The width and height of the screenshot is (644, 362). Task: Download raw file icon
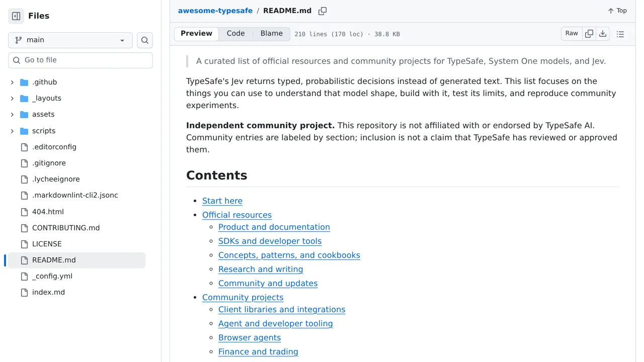pos(603,34)
